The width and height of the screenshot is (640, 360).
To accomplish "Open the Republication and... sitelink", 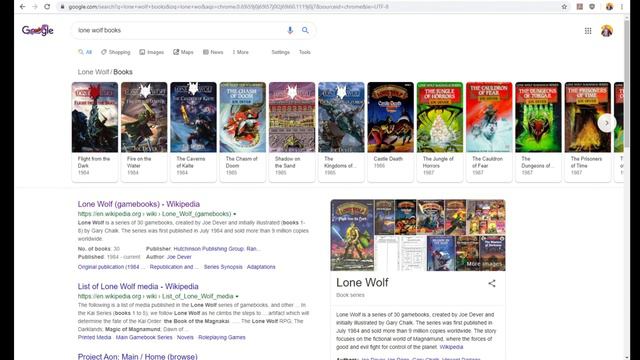I will coord(174,267).
